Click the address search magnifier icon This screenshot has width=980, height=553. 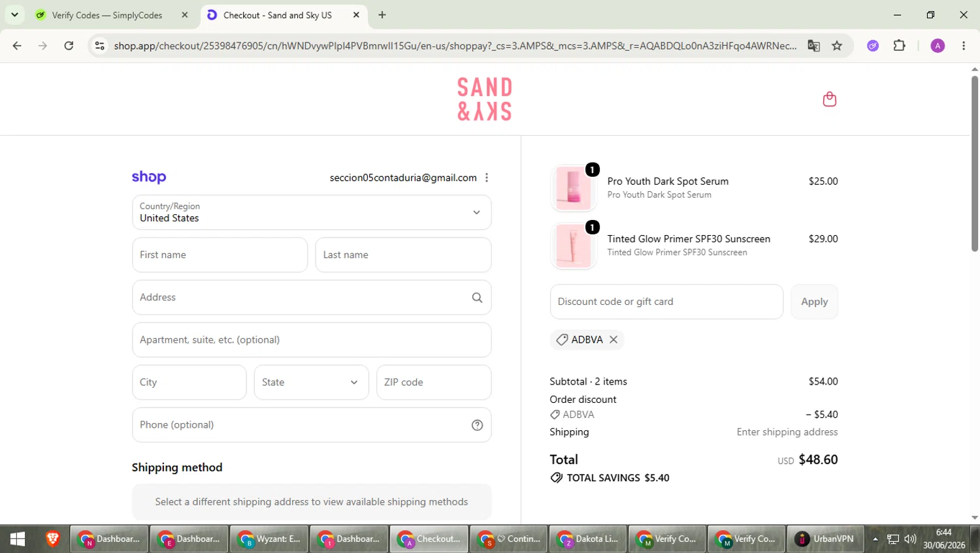[x=477, y=298]
